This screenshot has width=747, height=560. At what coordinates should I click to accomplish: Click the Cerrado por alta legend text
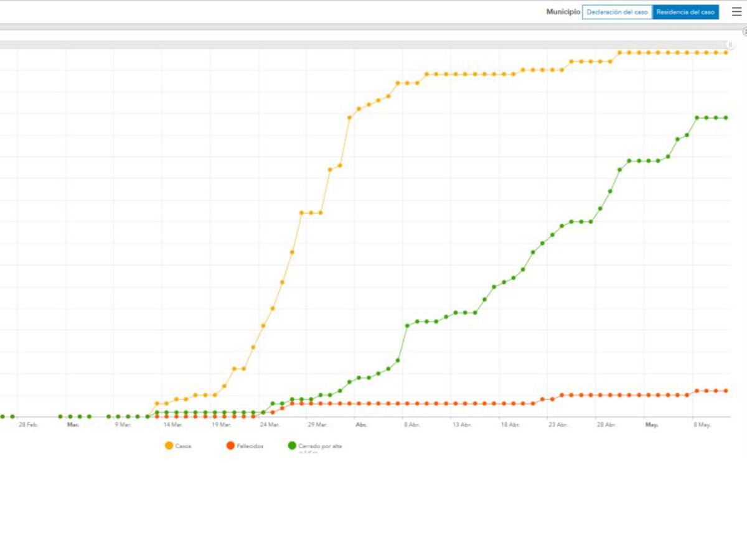pyautogui.click(x=320, y=446)
